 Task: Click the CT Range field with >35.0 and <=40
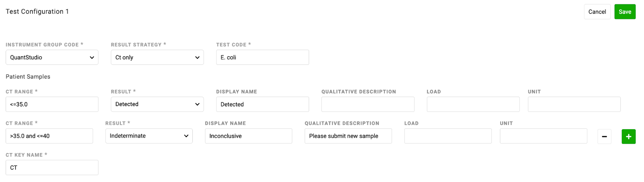(x=49, y=136)
